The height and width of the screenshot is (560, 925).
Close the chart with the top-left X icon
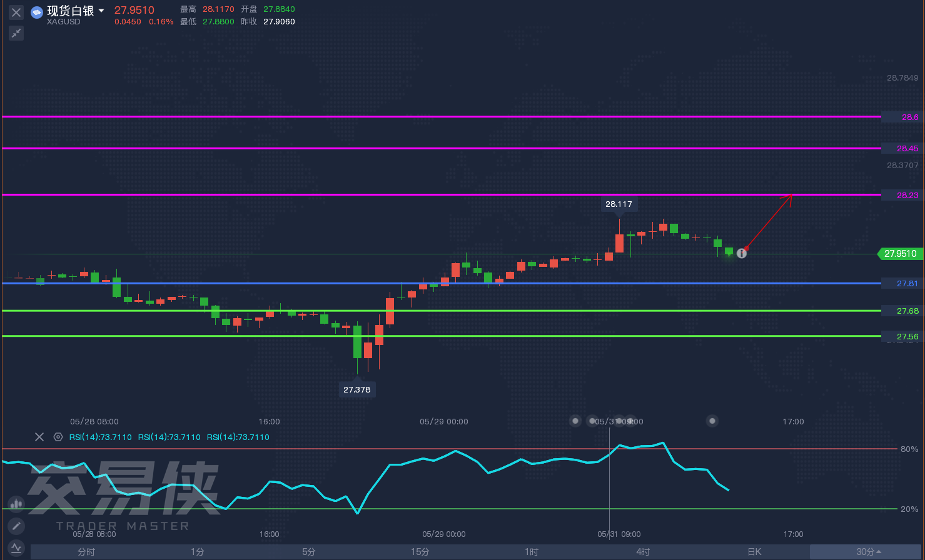[16, 12]
